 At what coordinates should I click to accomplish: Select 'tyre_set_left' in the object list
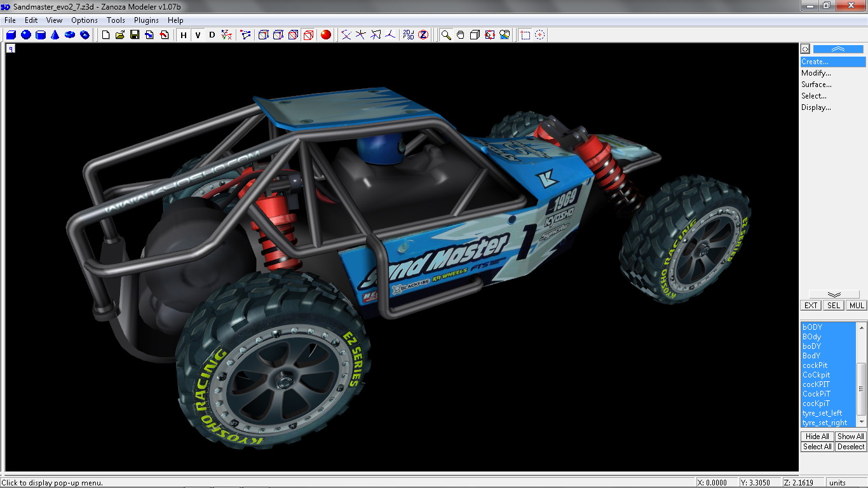pos(828,413)
